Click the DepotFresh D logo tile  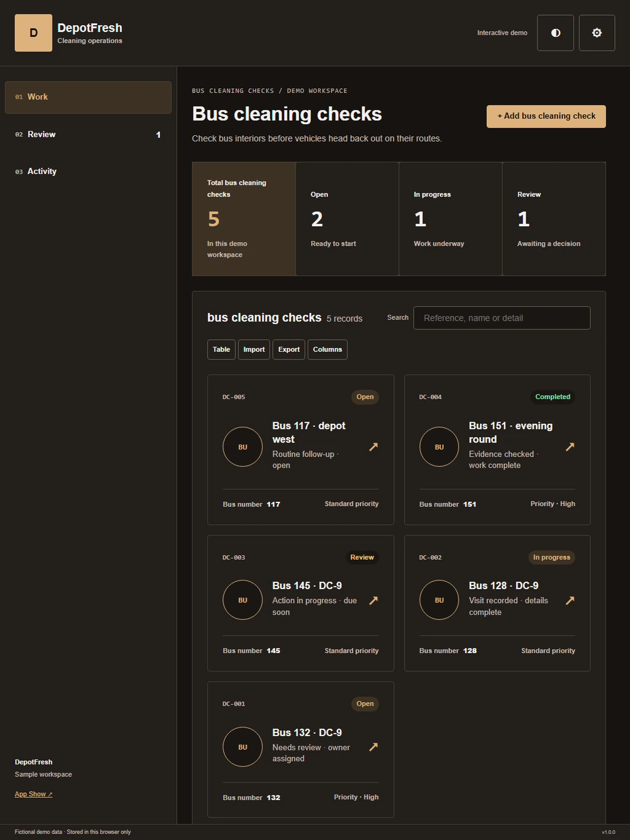pyautogui.click(x=33, y=33)
